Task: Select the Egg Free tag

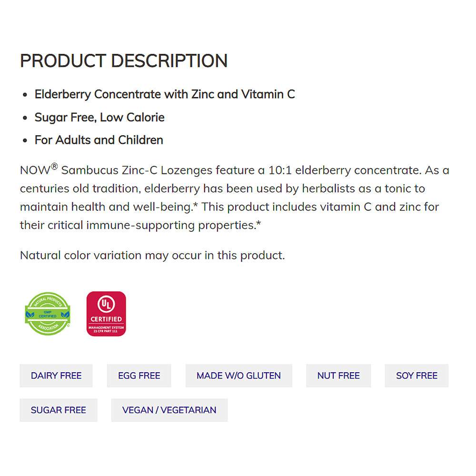Action: [139, 376]
